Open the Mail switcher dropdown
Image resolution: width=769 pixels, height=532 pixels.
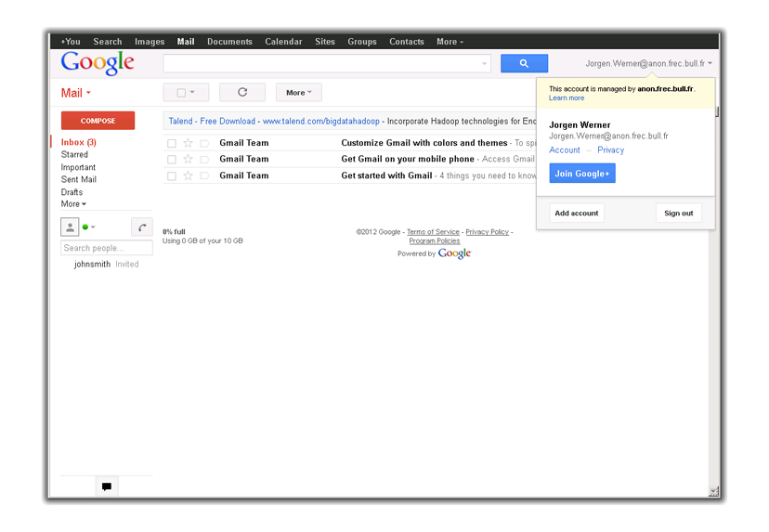click(x=76, y=93)
